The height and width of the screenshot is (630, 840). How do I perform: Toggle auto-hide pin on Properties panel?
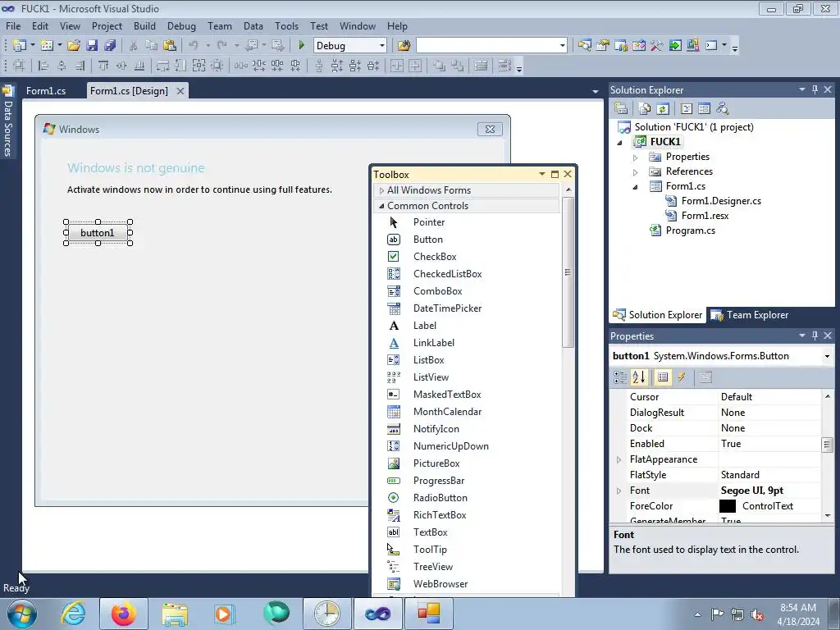(815, 336)
